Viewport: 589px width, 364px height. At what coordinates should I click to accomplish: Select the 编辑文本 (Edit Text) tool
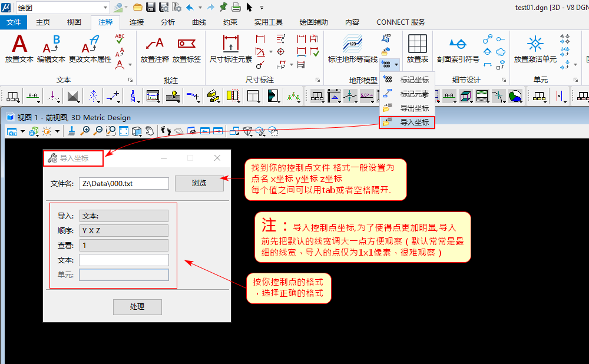pyautogui.click(x=51, y=48)
